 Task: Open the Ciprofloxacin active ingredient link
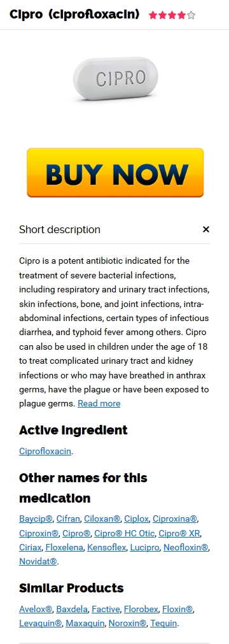click(x=45, y=451)
